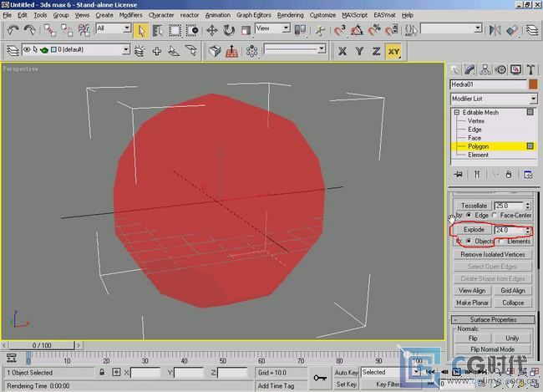Screen dimensions: 543x392
Task: Toggle the 3D Snap magnet icon
Action: (x=340, y=30)
